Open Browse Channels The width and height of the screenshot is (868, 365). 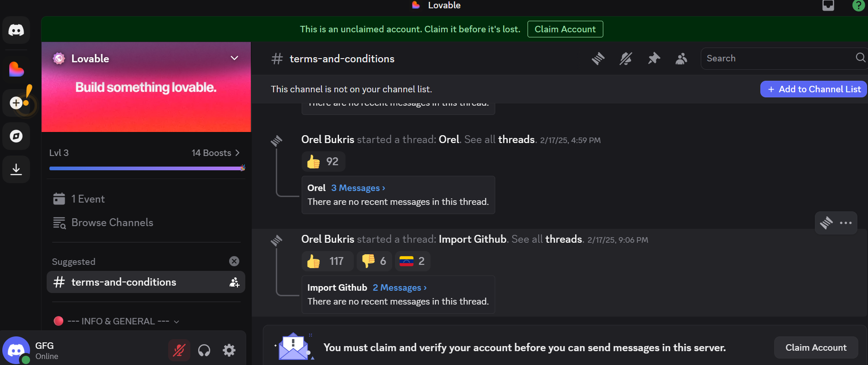pyautogui.click(x=112, y=222)
